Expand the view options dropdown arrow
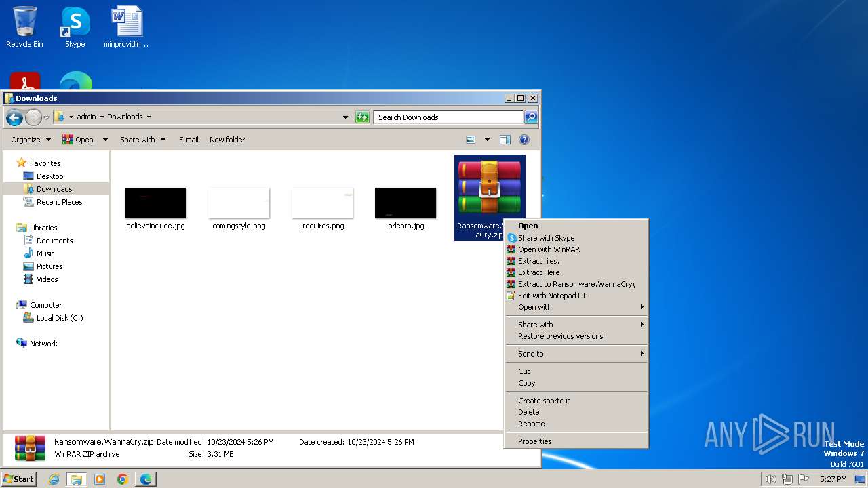The image size is (868, 488). tap(486, 140)
